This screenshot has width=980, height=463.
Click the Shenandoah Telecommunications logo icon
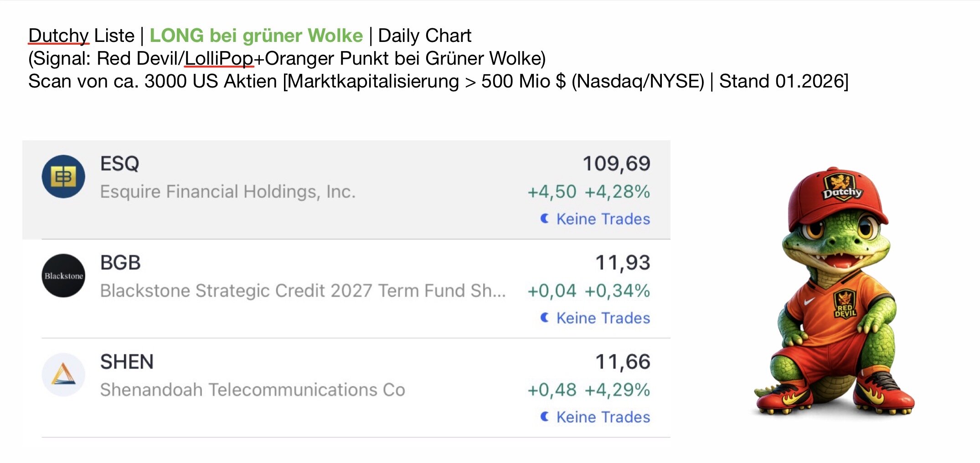pyautogui.click(x=63, y=375)
